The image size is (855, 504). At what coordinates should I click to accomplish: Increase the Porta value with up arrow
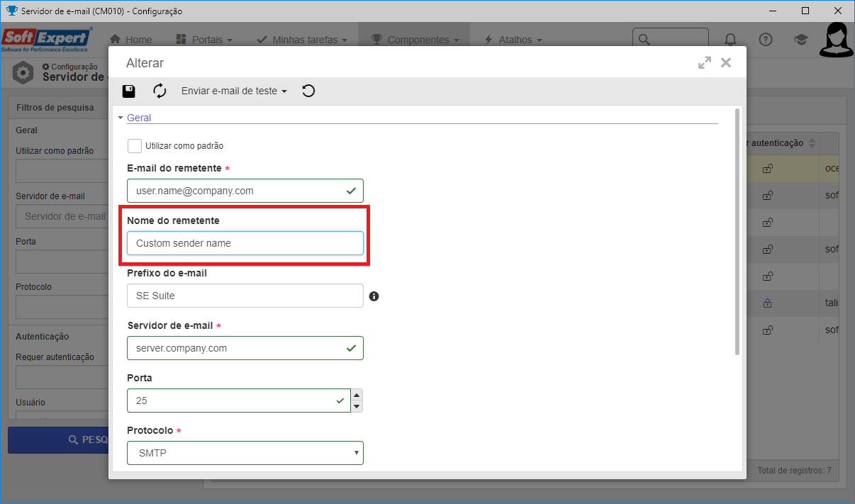(x=357, y=395)
